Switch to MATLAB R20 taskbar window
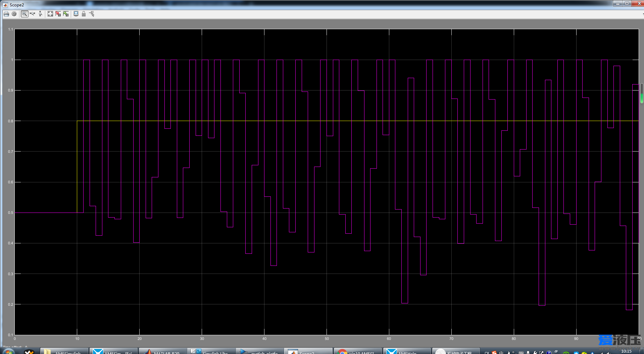644x354 pixels. [x=163, y=351]
